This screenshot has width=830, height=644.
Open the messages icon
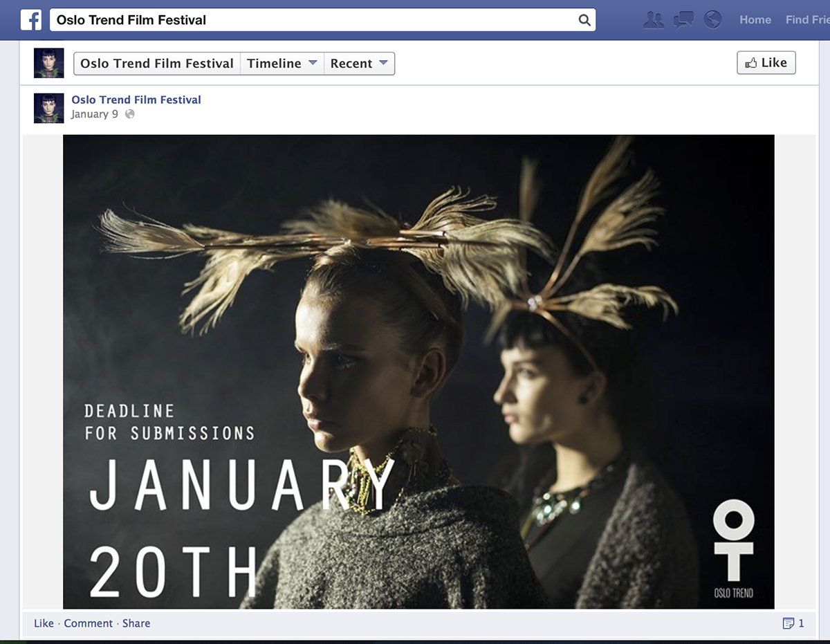(683, 19)
